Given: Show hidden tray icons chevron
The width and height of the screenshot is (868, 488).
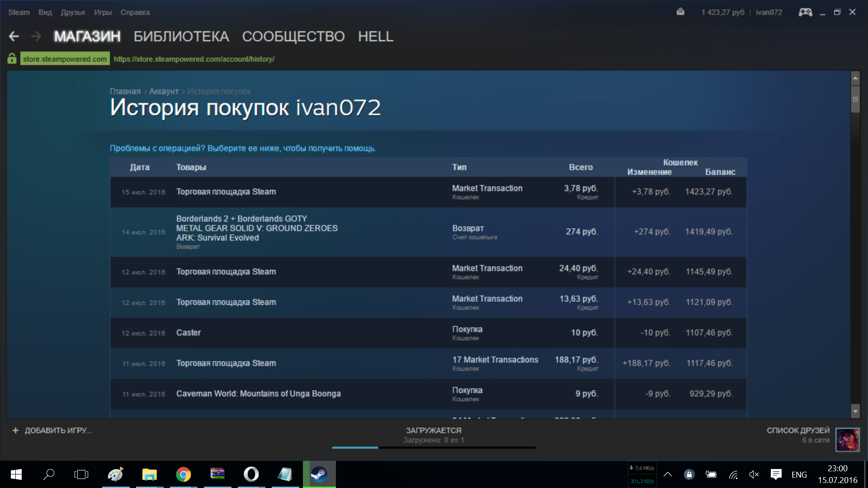Looking at the screenshot, I should [x=668, y=474].
